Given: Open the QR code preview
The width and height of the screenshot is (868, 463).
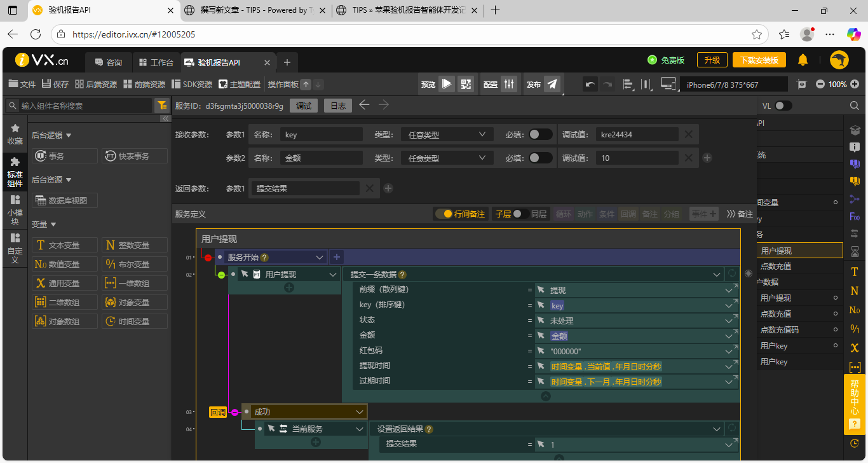Looking at the screenshot, I should point(466,84).
